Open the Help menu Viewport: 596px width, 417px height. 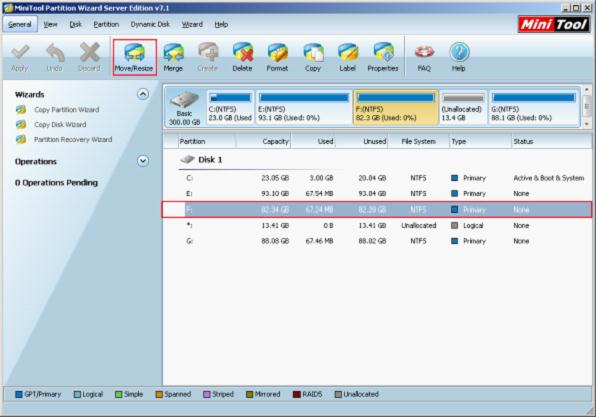click(x=221, y=24)
